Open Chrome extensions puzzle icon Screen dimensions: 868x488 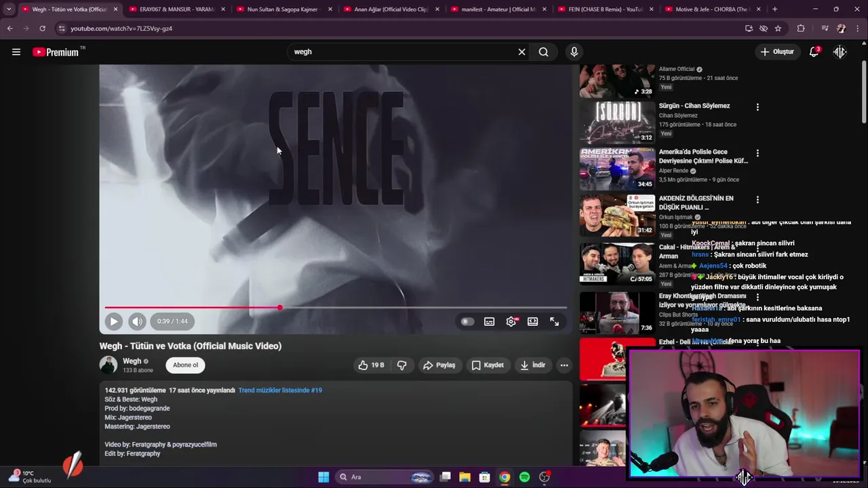(x=801, y=28)
